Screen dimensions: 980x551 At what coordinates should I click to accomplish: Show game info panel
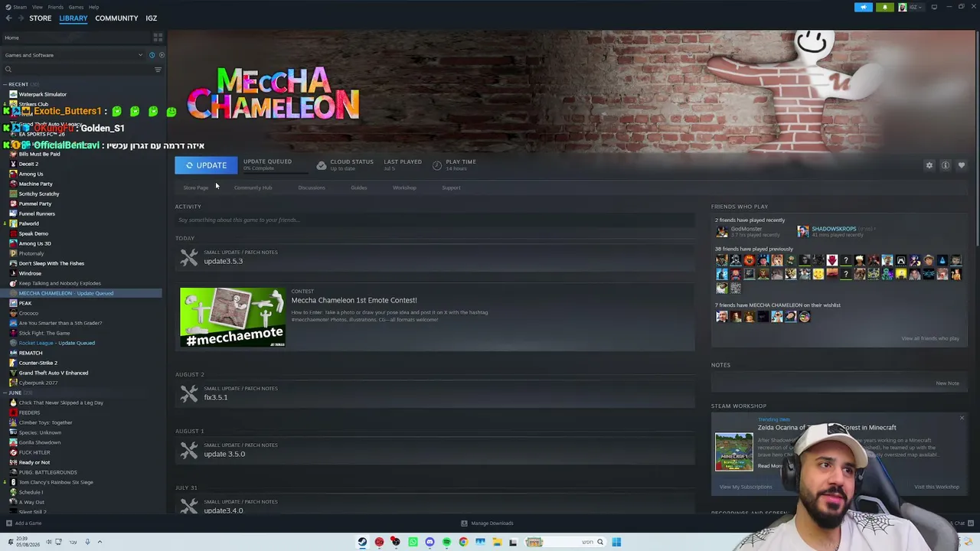[946, 165]
